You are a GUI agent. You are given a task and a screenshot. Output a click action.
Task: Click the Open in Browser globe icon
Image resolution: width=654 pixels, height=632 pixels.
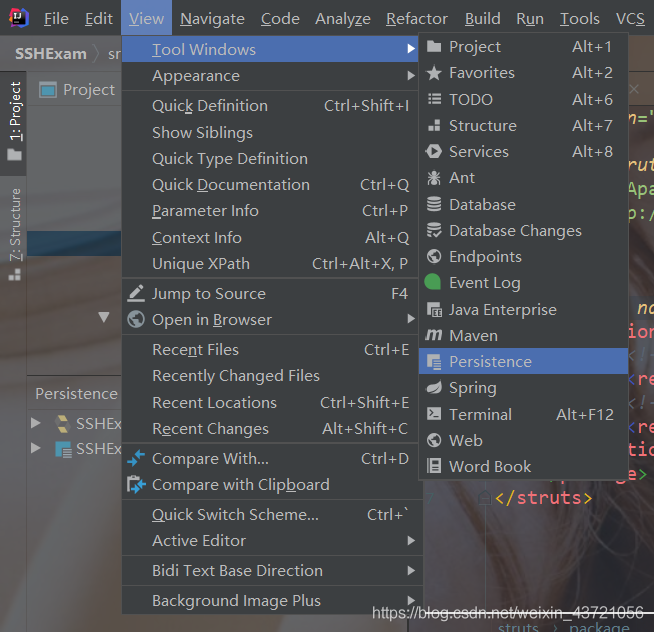pyautogui.click(x=136, y=320)
